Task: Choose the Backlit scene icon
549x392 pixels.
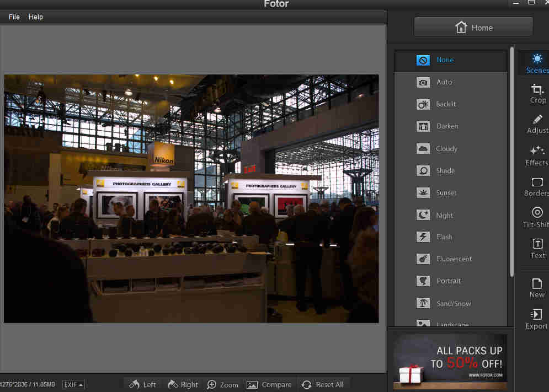Action: click(x=423, y=104)
